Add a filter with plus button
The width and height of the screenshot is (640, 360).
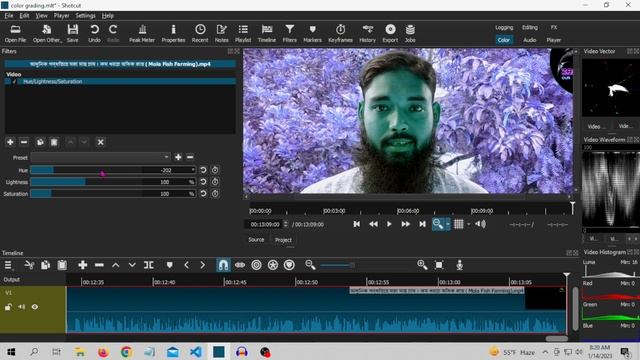tap(10, 142)
